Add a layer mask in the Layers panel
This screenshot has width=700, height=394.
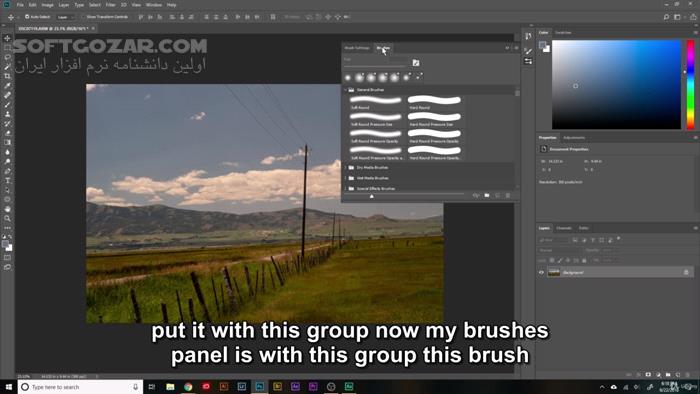tap(648, 375)
